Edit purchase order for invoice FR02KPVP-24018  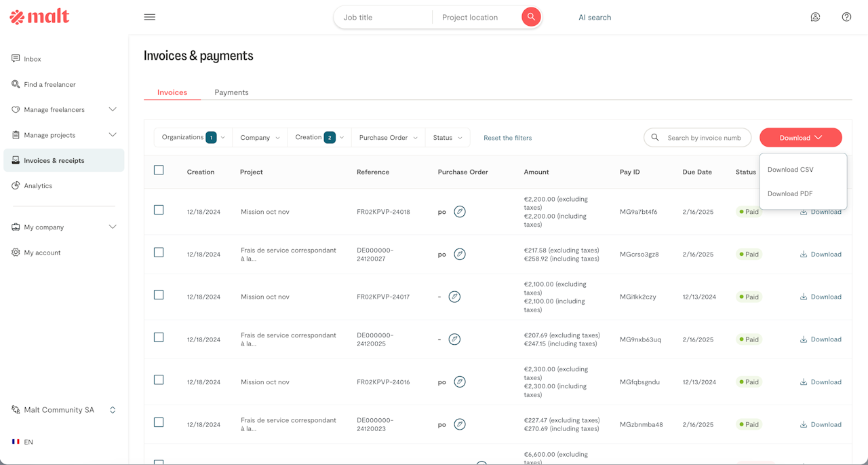coord(460,212)
